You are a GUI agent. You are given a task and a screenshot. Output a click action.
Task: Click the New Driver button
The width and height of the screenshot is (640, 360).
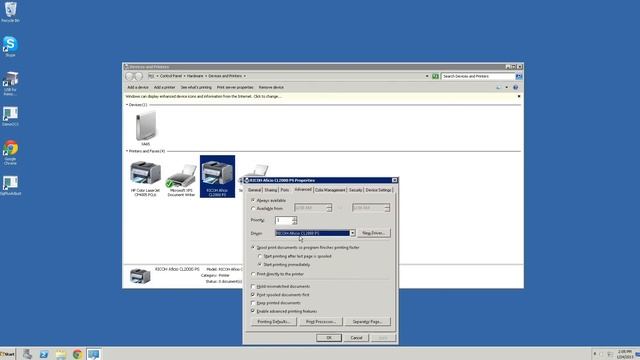(x=374, y=233)
